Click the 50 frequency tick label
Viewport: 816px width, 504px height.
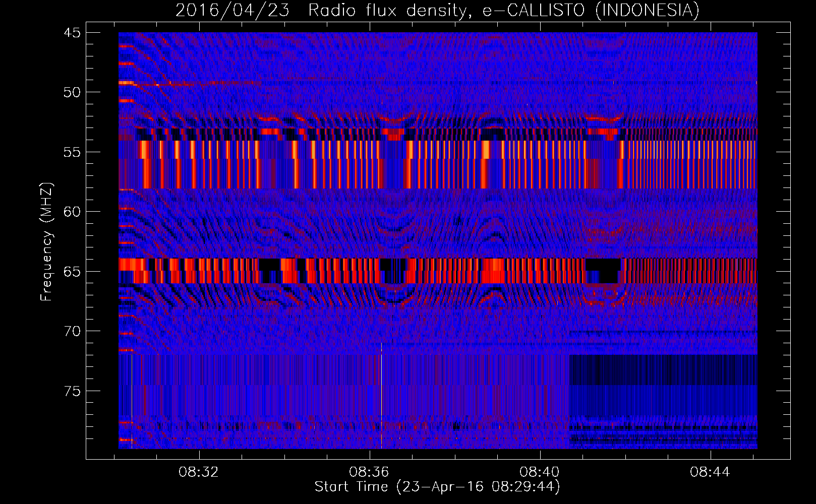pyautogui.click(x=72, y=92)
